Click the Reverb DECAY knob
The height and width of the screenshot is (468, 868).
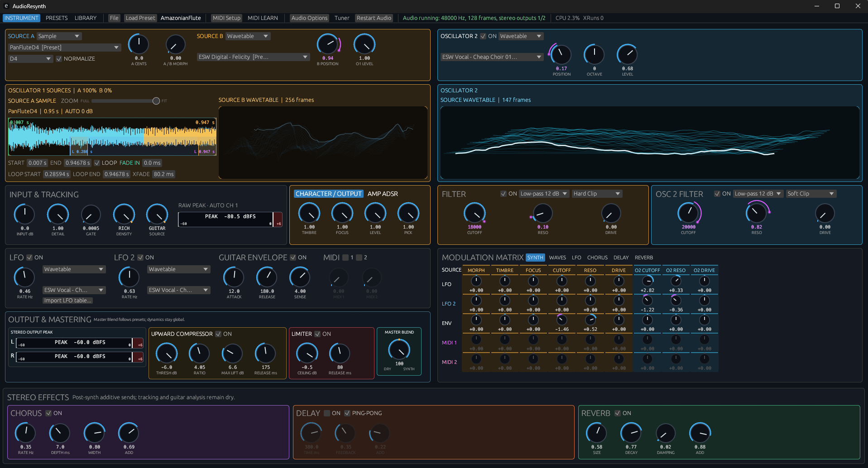click(x=631, y=433)
